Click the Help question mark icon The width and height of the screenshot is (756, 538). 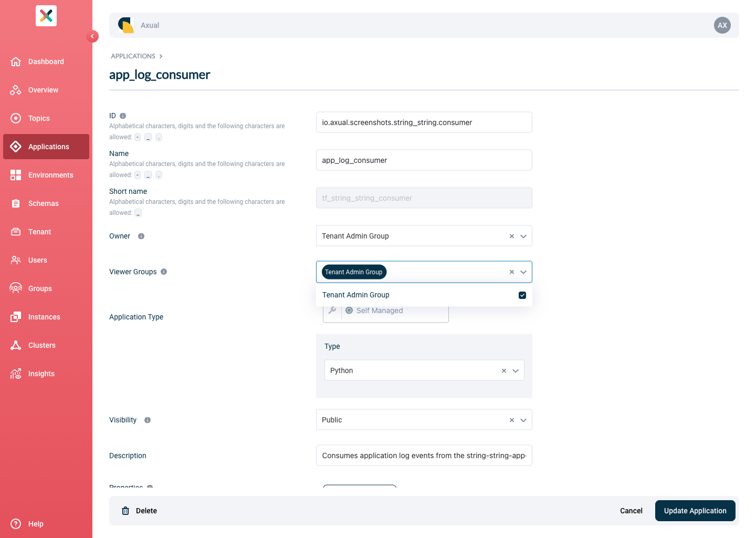[x=16, y=524]
